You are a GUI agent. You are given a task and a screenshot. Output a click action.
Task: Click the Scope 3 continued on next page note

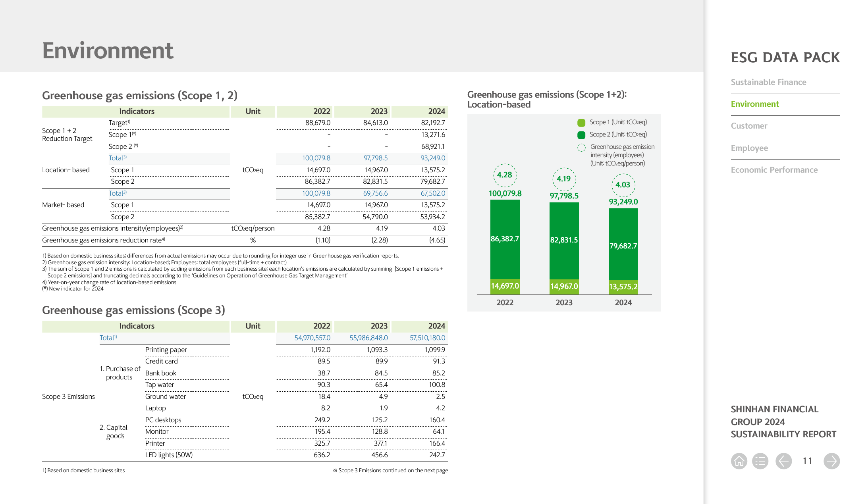coord(390,471)
